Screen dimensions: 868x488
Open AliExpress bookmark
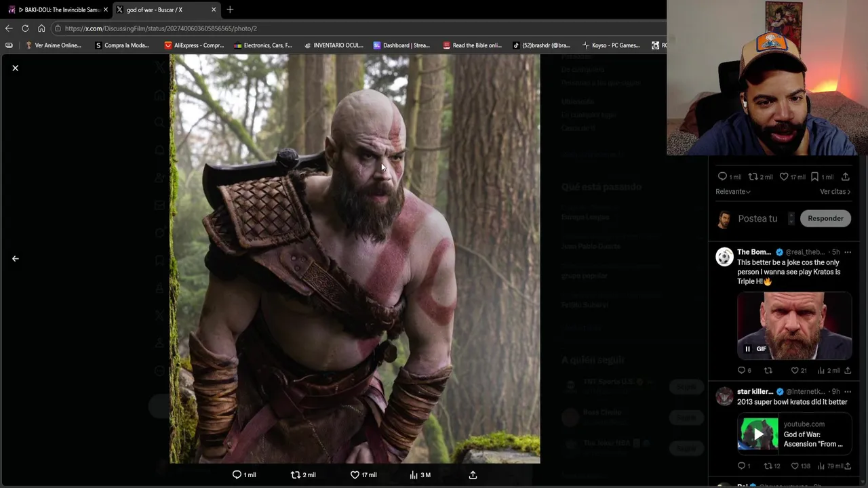click(x=194, y=45)
